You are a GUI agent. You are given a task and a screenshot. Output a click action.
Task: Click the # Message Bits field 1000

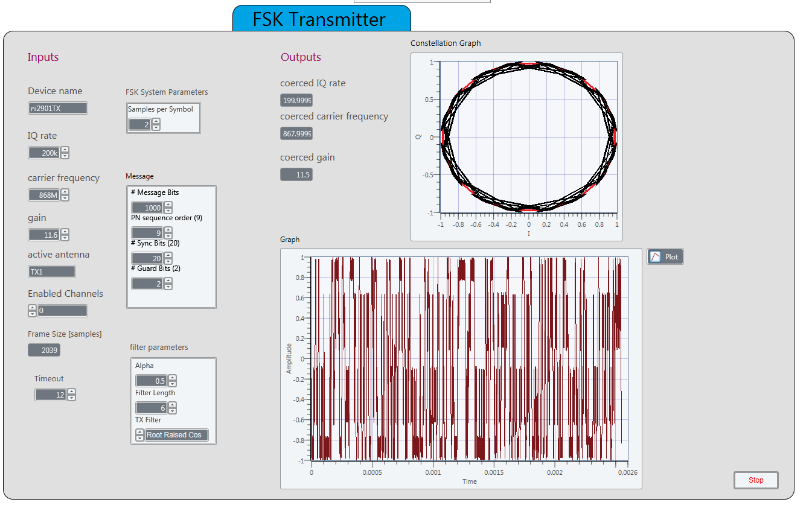(x=147, y=208)
